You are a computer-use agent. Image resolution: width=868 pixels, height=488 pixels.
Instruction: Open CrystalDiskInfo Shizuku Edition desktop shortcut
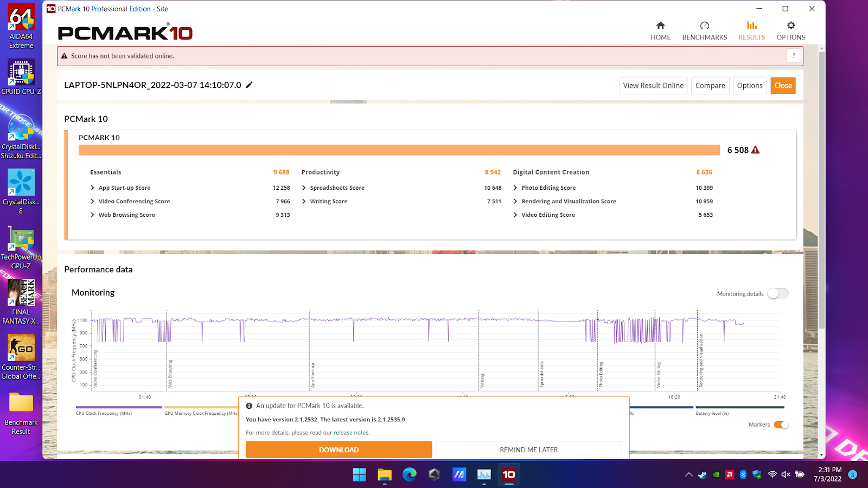(21, 137)
